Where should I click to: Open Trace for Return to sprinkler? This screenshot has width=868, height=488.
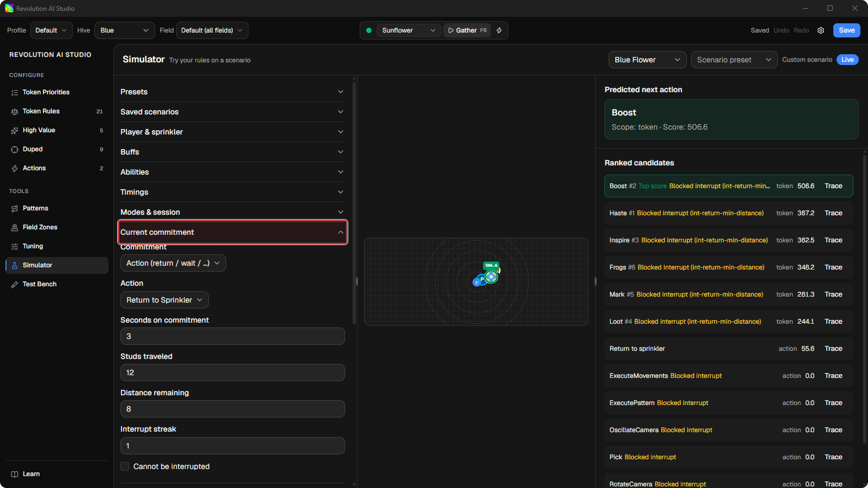[x=833, y=349]
